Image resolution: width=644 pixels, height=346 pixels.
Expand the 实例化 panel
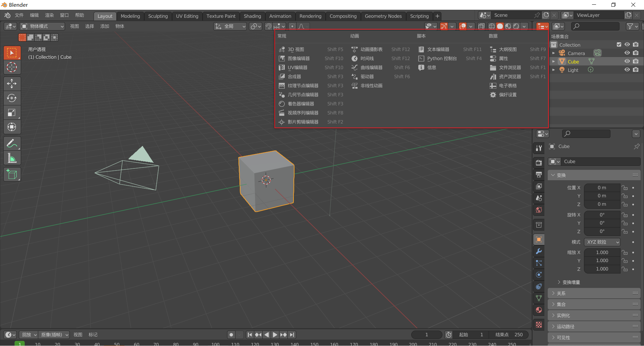594,315
